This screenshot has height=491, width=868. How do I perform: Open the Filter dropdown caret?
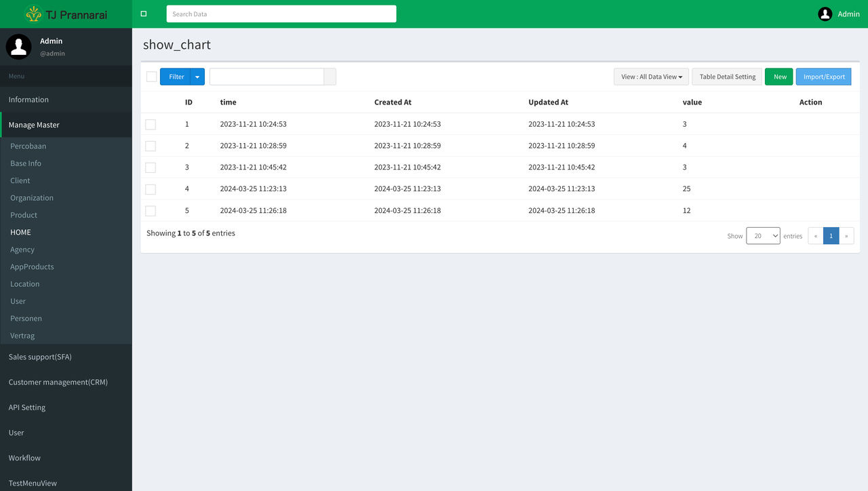tap(197, 77)
